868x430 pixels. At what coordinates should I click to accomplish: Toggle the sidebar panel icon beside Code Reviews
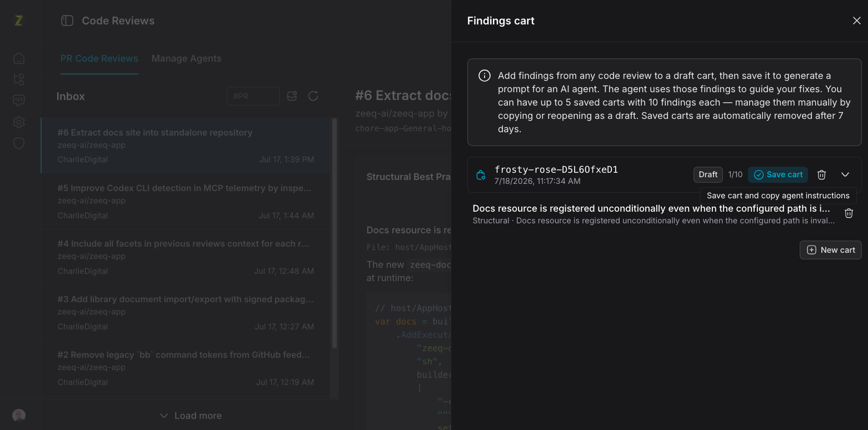[67, 21]
